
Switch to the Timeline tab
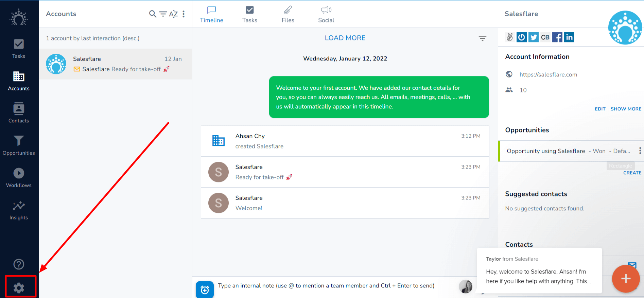point(211,14)
